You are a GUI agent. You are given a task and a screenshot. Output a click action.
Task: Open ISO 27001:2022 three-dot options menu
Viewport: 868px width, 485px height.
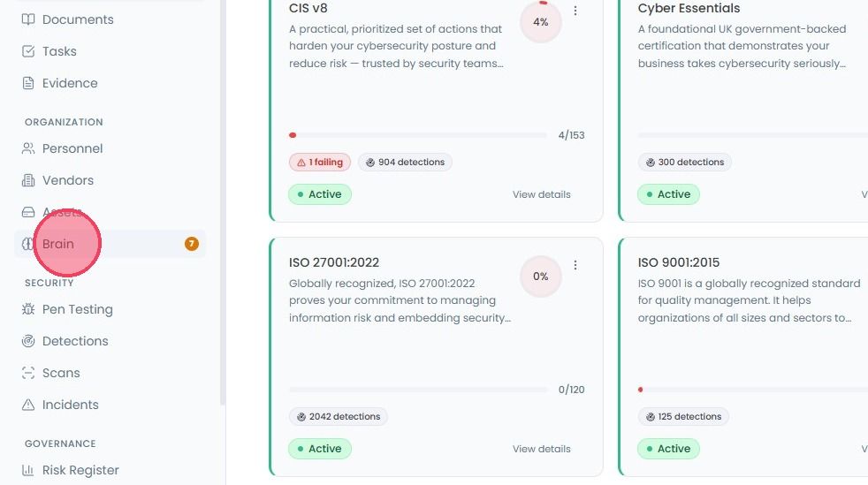(575, 265)
